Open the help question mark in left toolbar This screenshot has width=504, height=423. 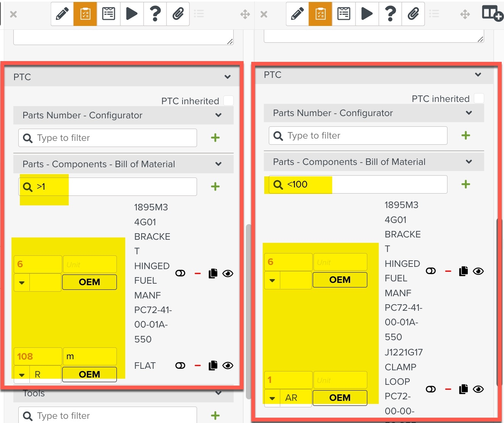pos(155,14)
